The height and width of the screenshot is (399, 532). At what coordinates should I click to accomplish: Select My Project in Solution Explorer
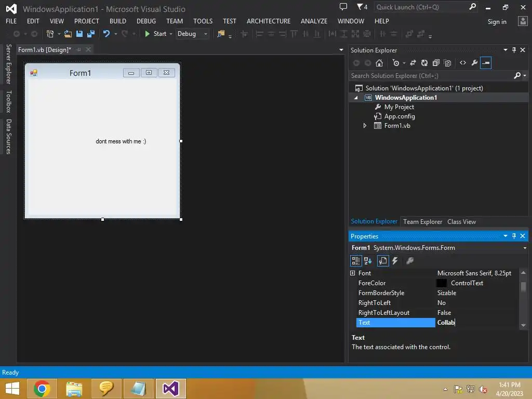point(399,107)
